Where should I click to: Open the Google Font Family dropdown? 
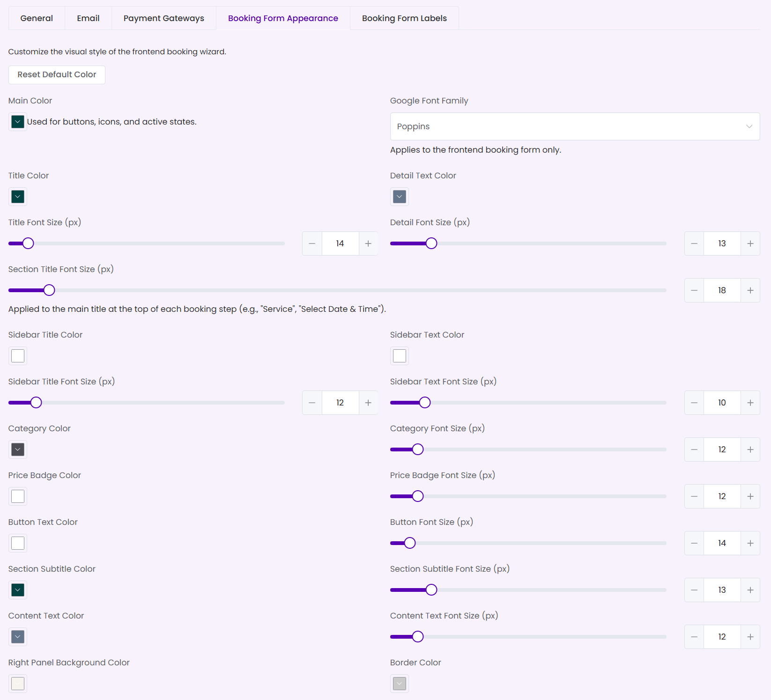pos(575,126)
